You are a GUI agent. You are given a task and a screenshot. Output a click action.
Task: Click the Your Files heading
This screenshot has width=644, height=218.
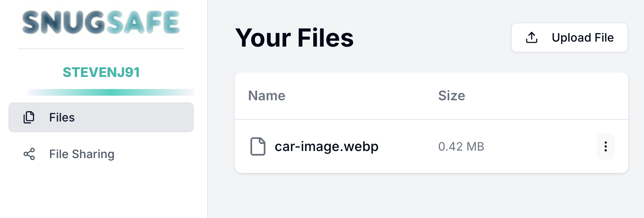tap(294, 38)
